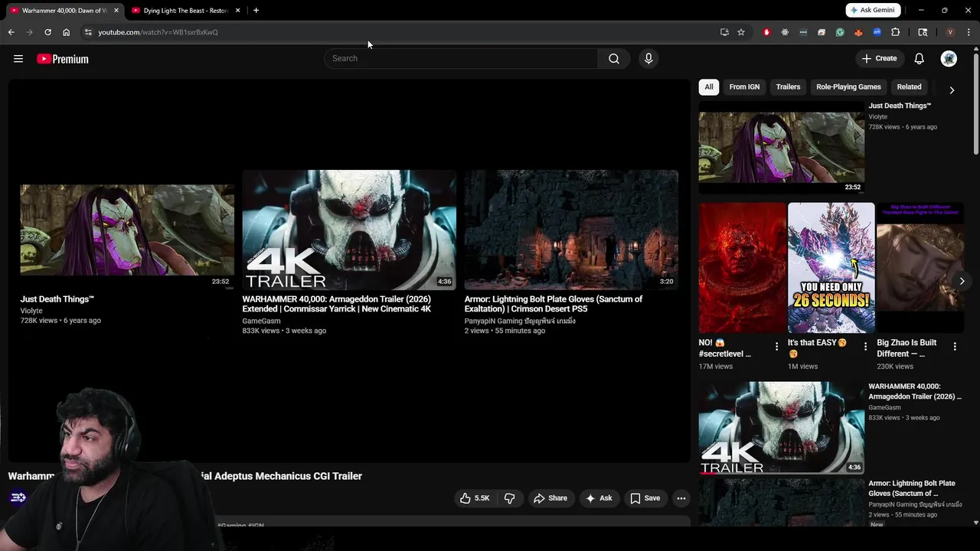This screenshot has height=551, width=980.
Task: Like the video (5.5K)
Action: click(474, 498)
